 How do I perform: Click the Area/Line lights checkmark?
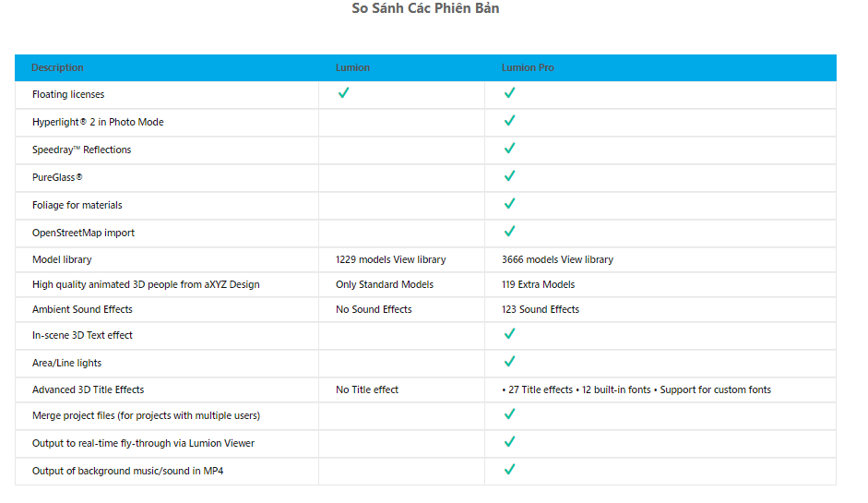tap(509, 362)
